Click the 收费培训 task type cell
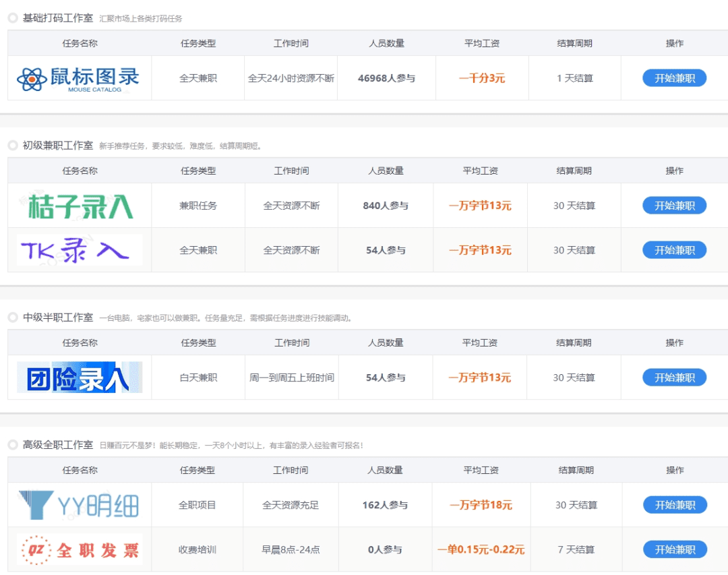Screen dimensions: 728x575 pyautogui.click(x=198, y=550)
